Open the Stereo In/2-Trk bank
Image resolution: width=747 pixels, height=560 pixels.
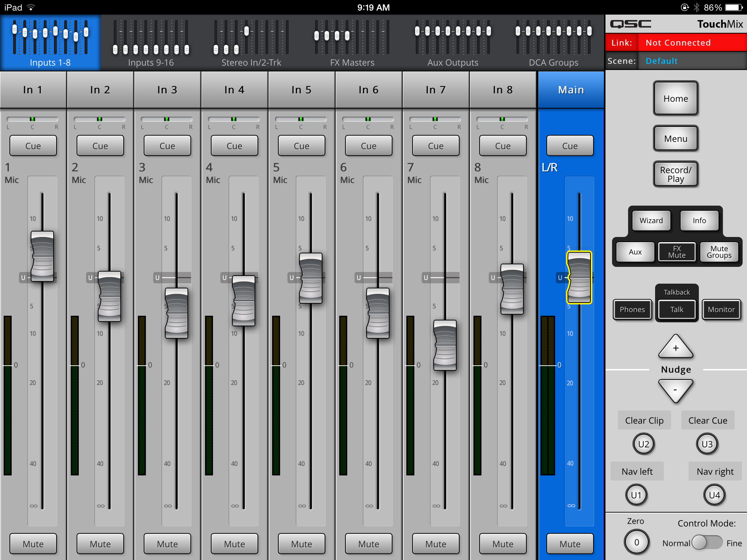251,42
